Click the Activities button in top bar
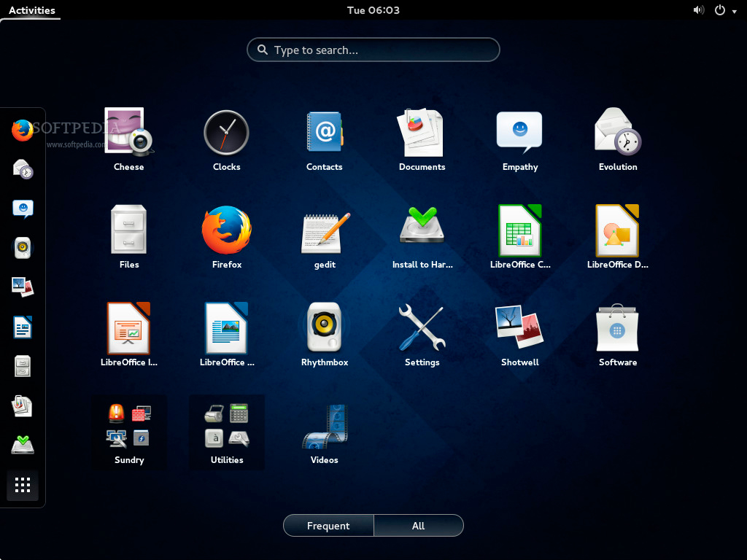The height and width of the screenshot is (560, 747). pyautogui.click(x=31, y=10)
